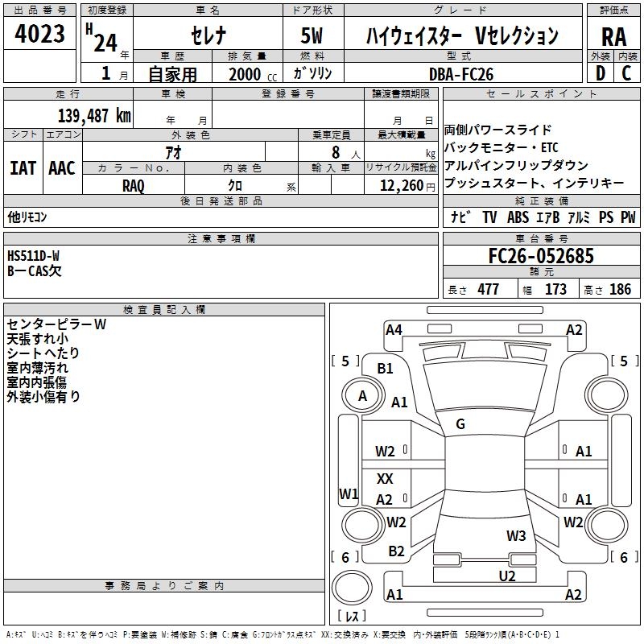Click the ABS equipment label

click(518, 217)
